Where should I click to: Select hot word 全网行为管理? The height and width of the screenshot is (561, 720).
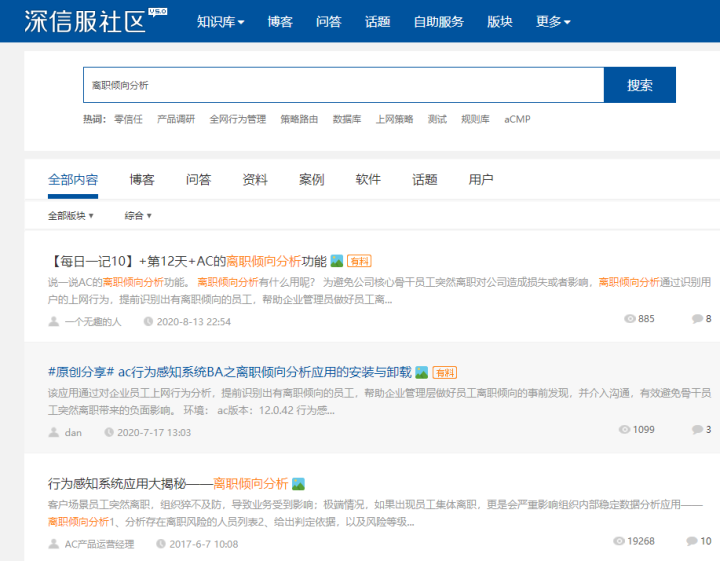tap(238, 119)
